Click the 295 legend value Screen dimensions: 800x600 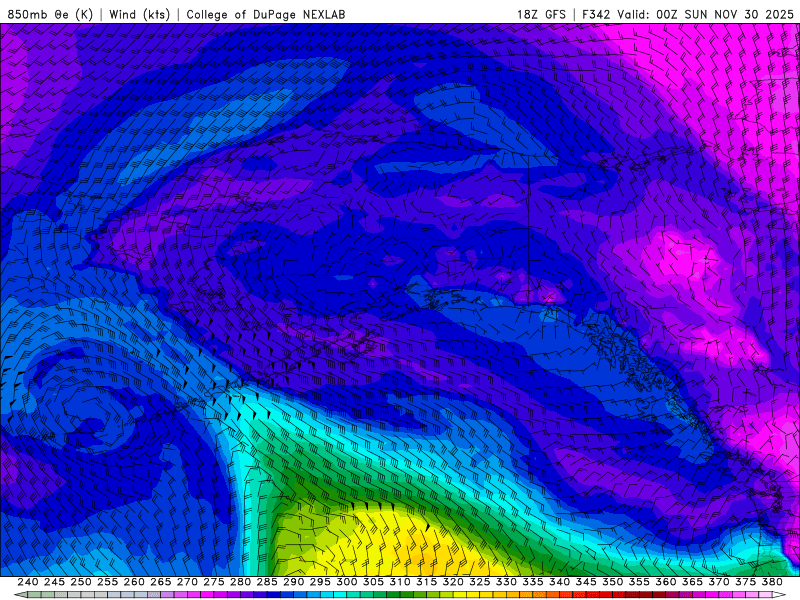coord(320,582)
